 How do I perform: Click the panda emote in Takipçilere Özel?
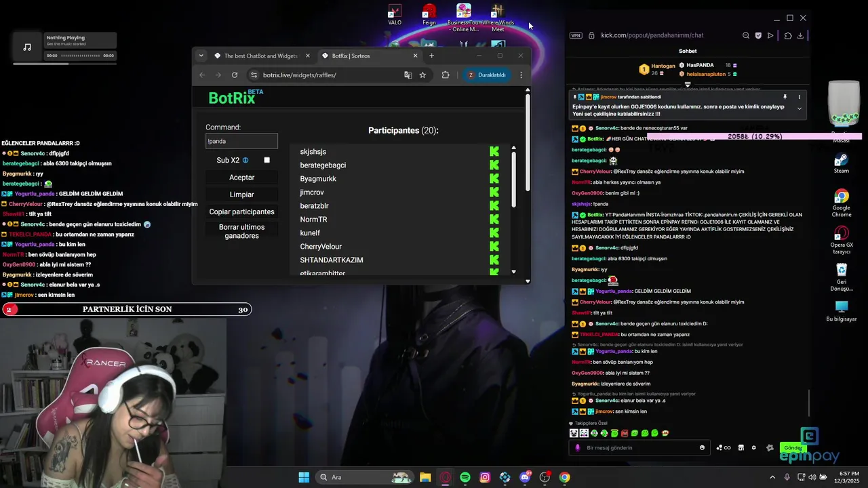[x=574, y=433]
